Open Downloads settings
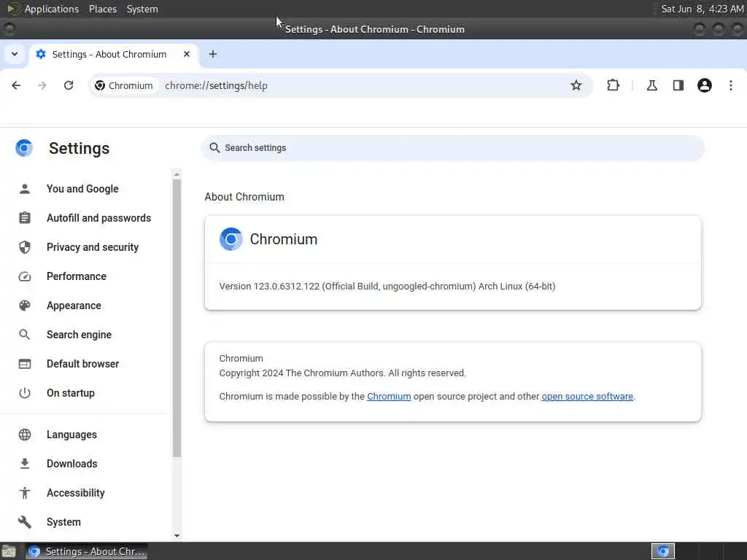This screenshot has height=560, width=747. click(x=72, y=463)
